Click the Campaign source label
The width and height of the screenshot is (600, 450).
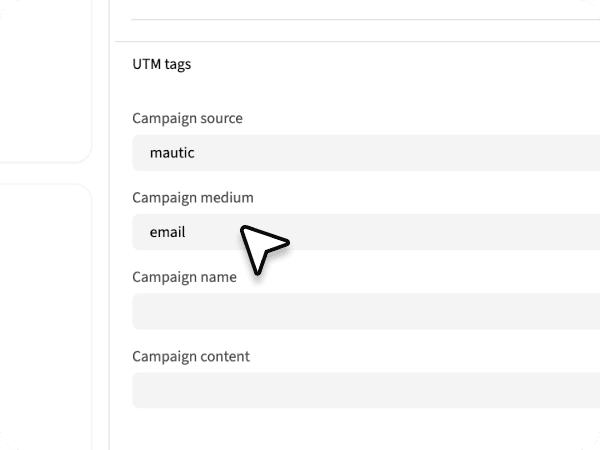click(187, 118)
